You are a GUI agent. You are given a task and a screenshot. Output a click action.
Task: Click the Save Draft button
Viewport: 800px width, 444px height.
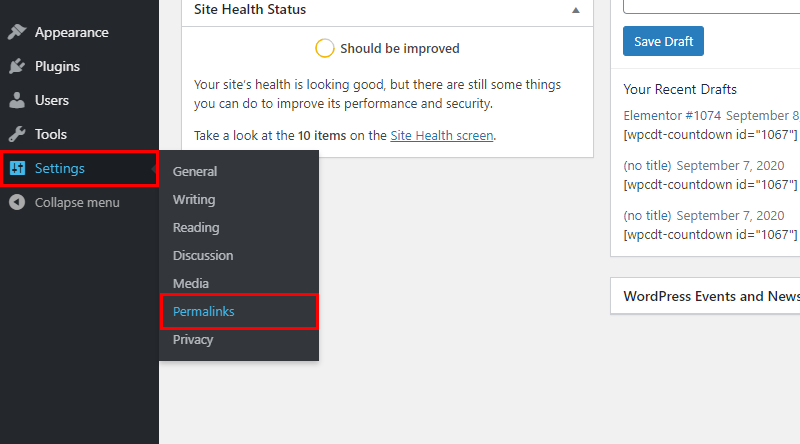click(x=663, y=41)
